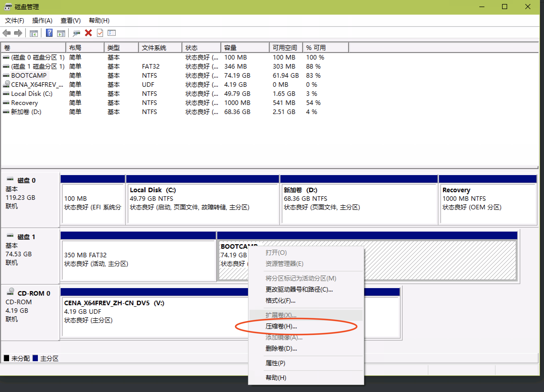The height and width of the screenshot is (392, 544).
Task: Click the blue 主分区 legend swatch
Action: coord(35,358)
